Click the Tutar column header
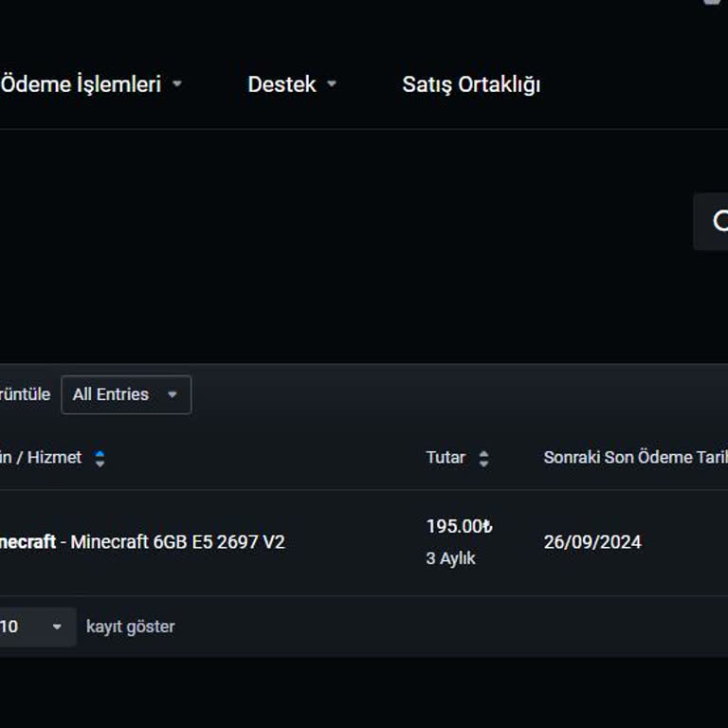This screenshot has width=728, height=728. 446,458
